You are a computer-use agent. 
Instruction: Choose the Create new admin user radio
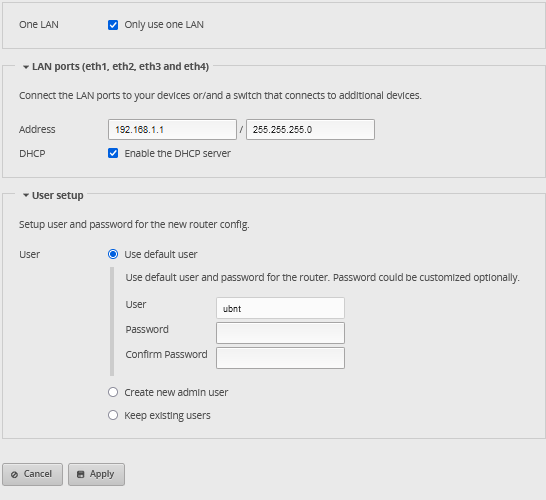point(113,392)
